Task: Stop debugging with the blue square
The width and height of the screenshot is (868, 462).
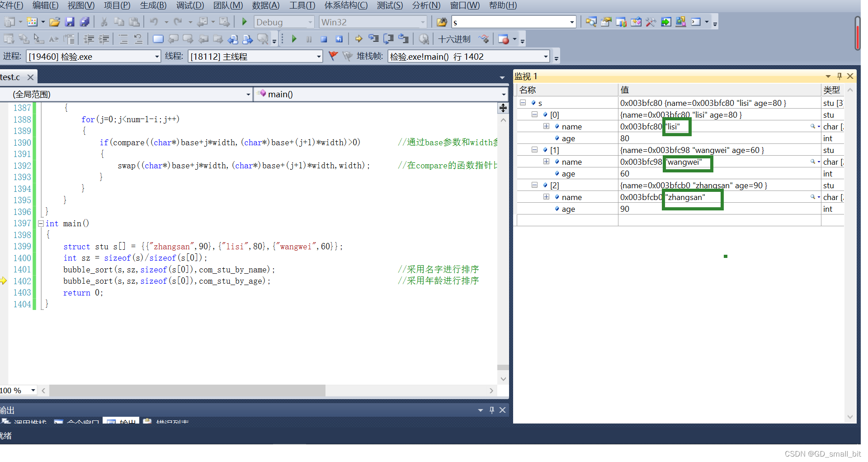Action: (324, 39)
